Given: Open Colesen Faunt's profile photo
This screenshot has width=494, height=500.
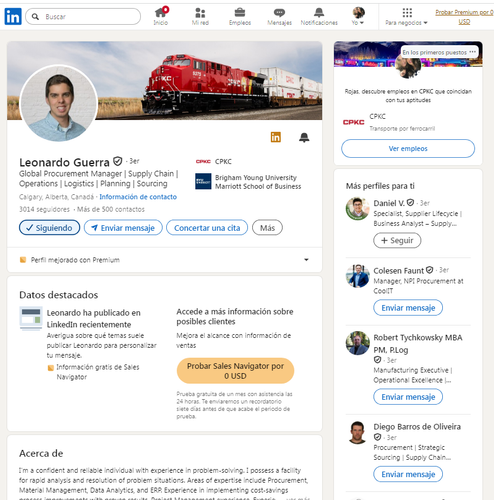Looking at the screenshot, I should [x=358, y=276].
